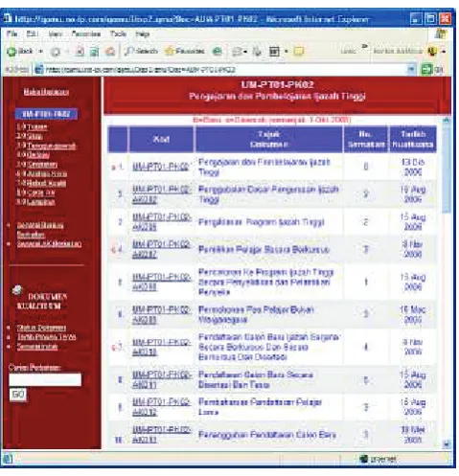Select the highlighted UM-PT01-PK02 sidebar heading
The width and height of the screenshot is (459, 476).
(46, 114)
